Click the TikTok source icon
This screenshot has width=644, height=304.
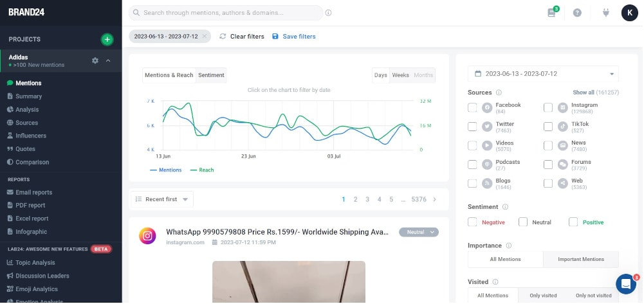(x=563, y=127)
